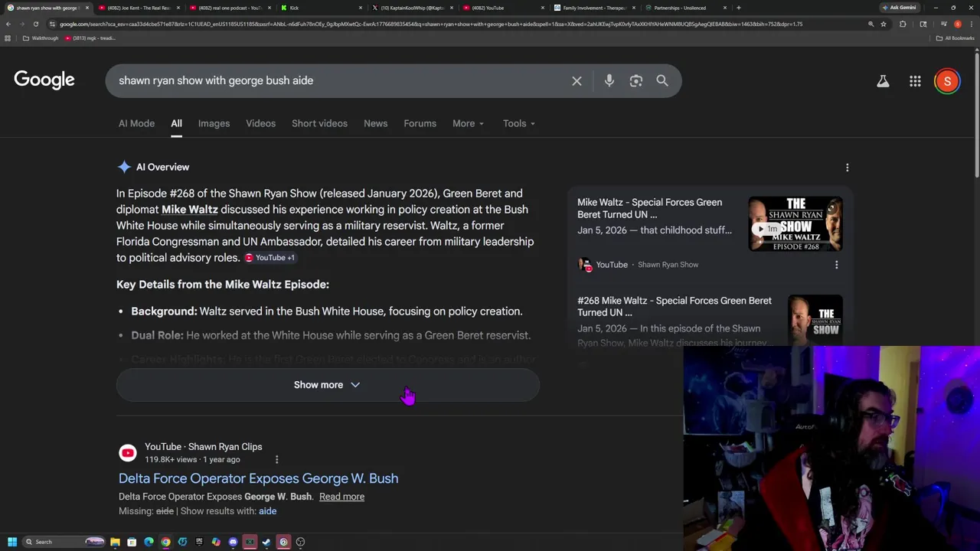980x551 pixels.
Task: Click the magnifying glass search button
Action: tap(662, 80)
